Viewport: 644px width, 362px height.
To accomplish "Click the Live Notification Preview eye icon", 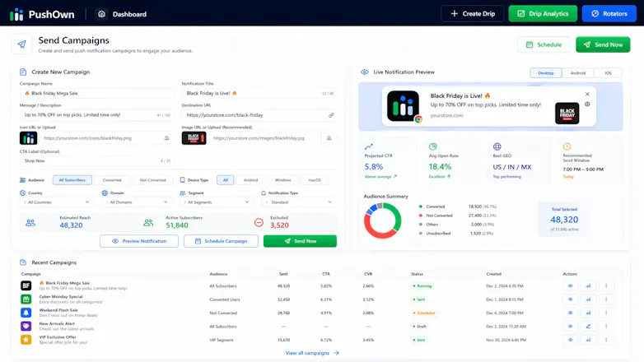I will tap(364, 72).
